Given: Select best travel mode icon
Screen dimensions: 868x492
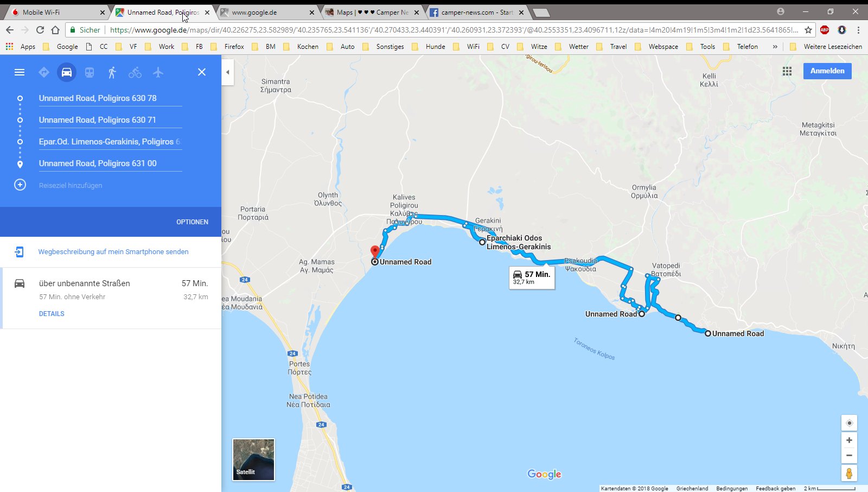Looking at the screenshot, I should (44, 72).
